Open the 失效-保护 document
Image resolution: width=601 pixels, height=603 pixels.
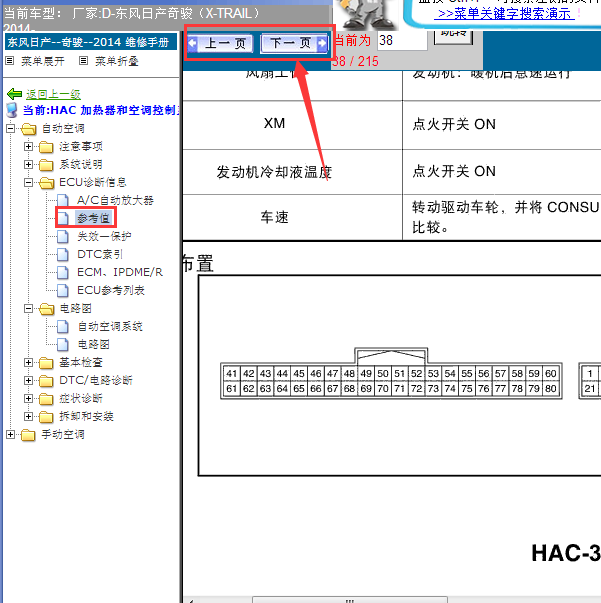(x=104, y=237)
